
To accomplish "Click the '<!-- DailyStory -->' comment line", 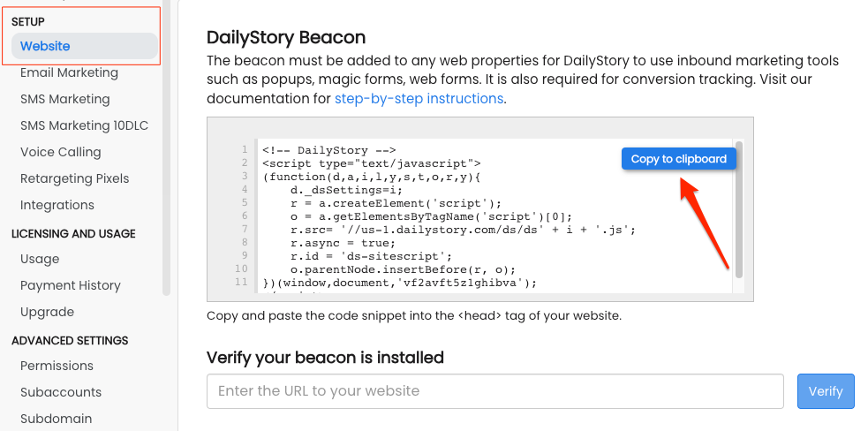I will tap(329, 150).
